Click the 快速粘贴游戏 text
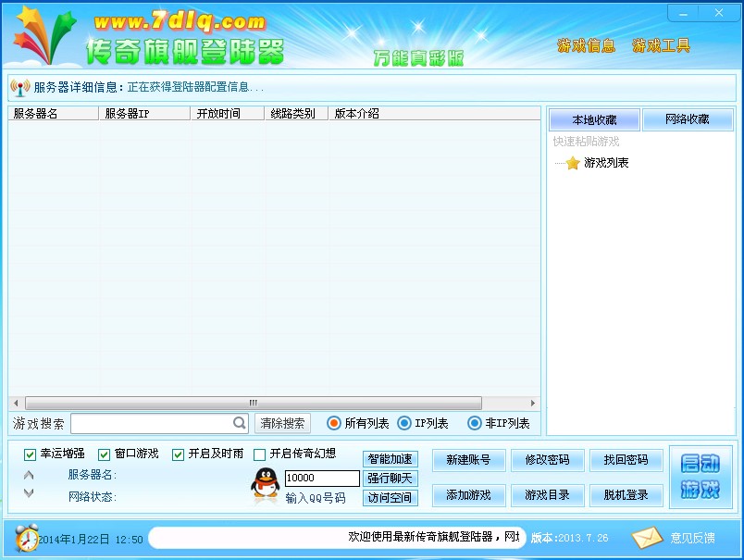Viewport: 744px width, 560px height. click(586, 142)
